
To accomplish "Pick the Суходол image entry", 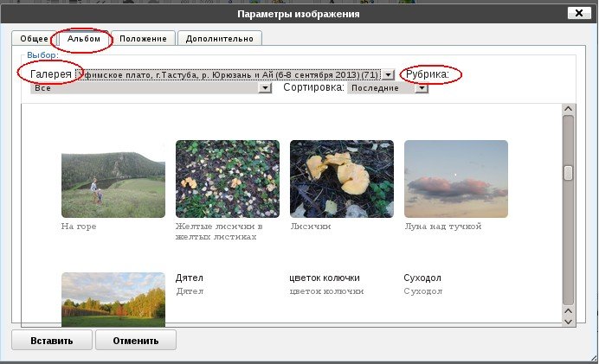I will coord(422,278).
